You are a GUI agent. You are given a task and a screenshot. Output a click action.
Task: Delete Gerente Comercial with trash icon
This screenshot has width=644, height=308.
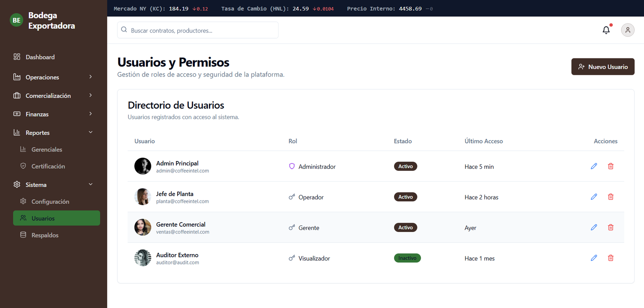point(611,227)
